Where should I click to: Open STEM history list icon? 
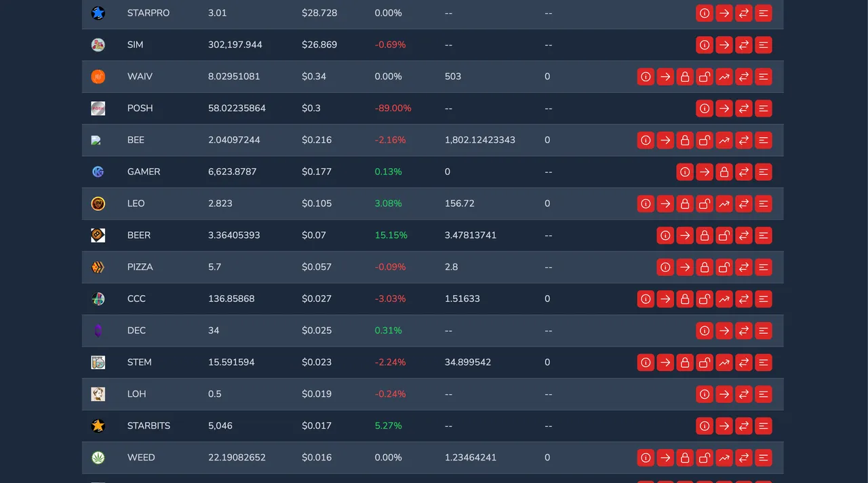click(x=764, y=363)
